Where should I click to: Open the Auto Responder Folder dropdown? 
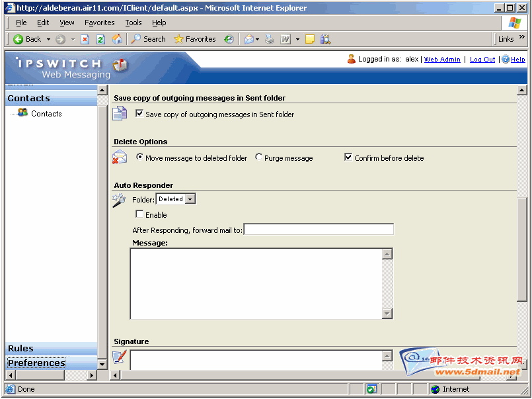click(190, 199)
